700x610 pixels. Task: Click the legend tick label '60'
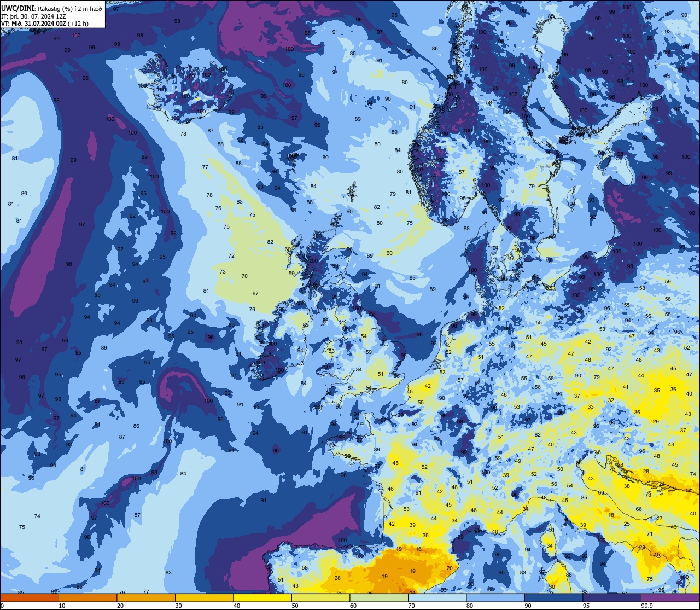click(x=353, y=606)
